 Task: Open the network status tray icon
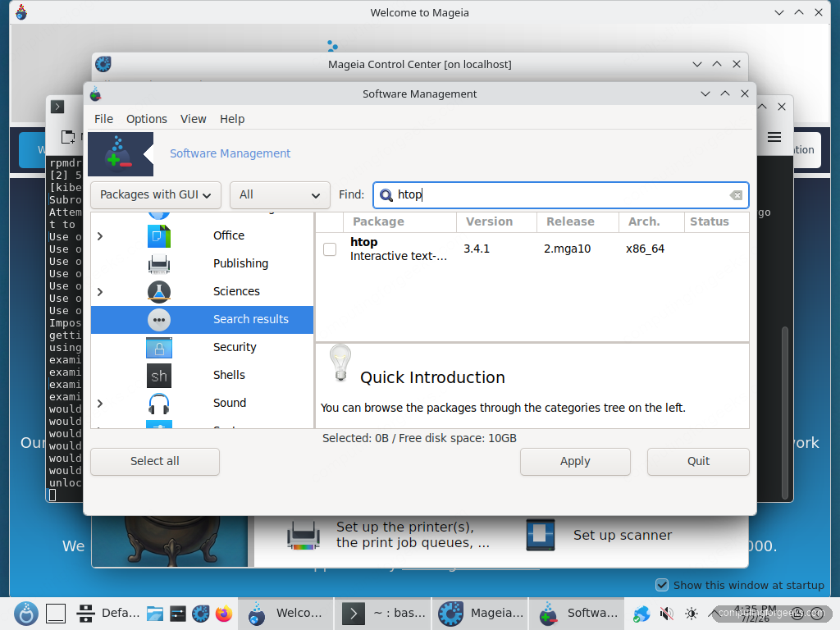point(641,614)
